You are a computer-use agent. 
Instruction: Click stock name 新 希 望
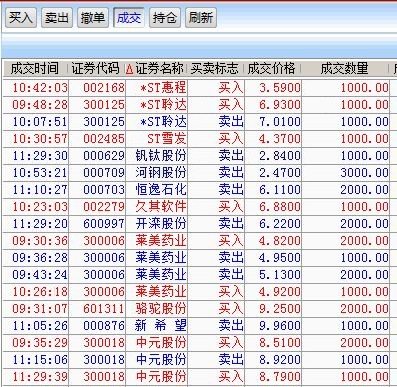161,326
